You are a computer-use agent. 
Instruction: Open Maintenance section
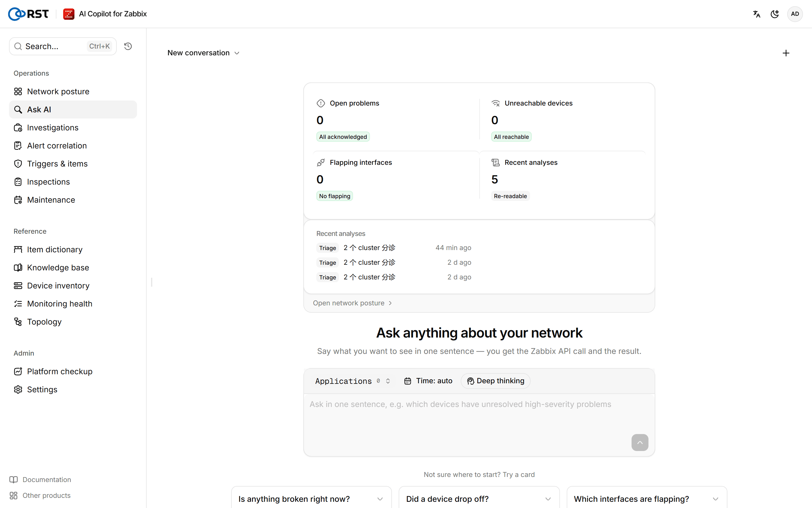tap(73, 200)
